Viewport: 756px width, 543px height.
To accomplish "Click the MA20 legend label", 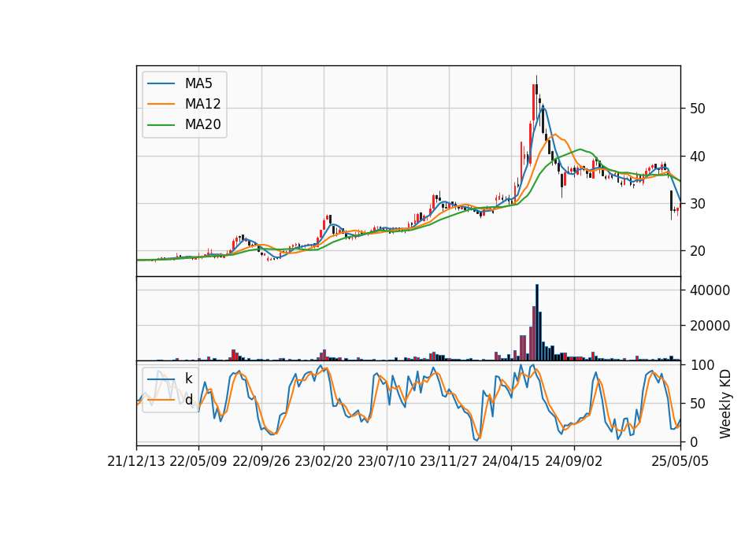I will tap(202, 125).
